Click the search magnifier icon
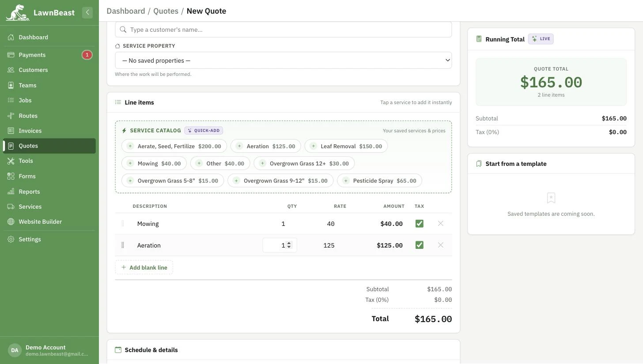 (x=123, y=30)
